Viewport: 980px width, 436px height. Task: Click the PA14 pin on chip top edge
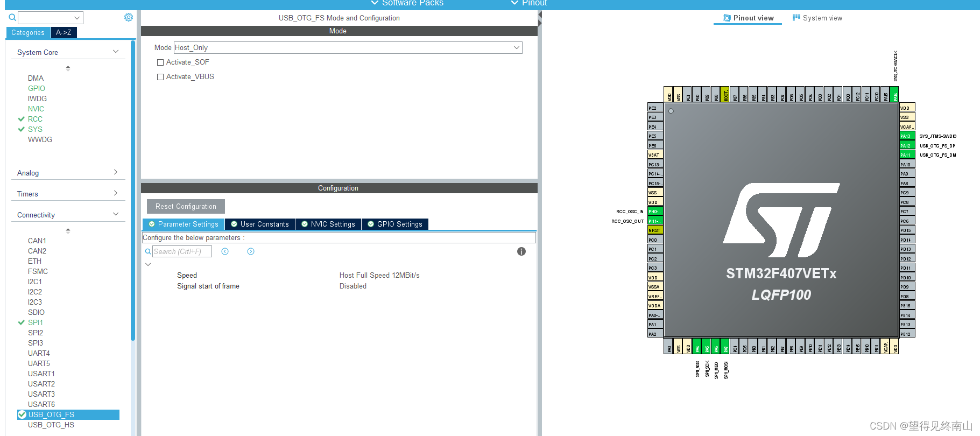click(895, 94)
